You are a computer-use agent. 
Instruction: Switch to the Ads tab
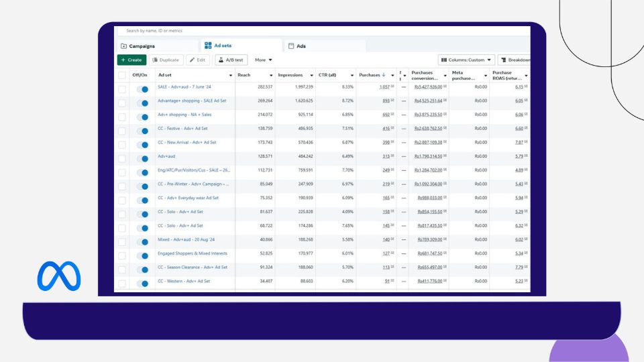(x=301, y=46)
